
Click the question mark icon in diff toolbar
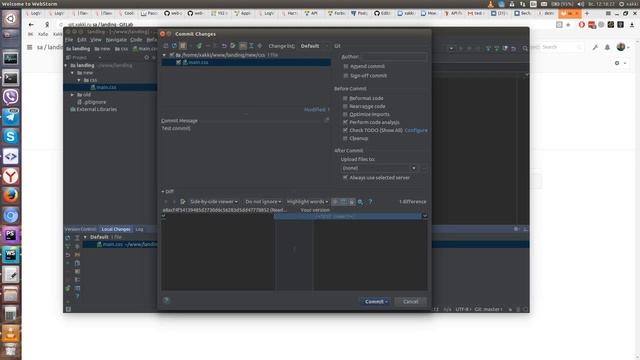[370, 202]
